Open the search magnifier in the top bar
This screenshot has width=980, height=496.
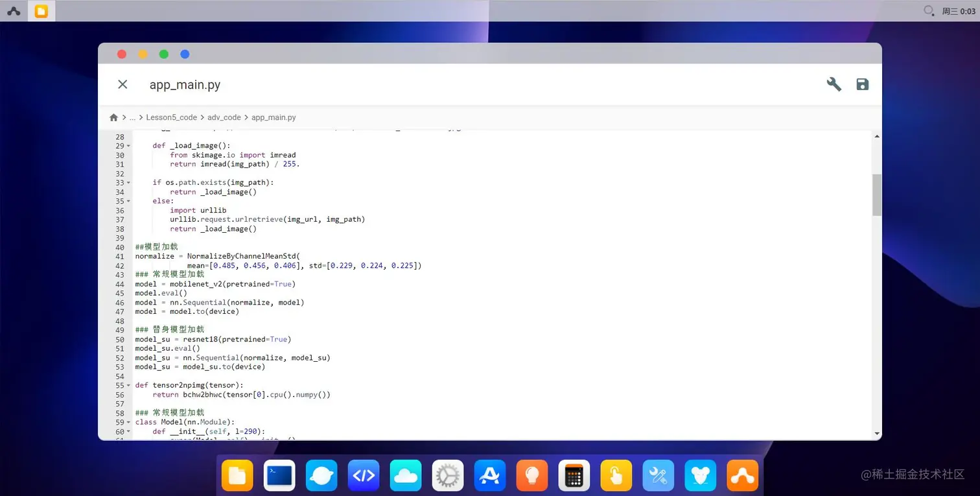[x=929, y=10]
